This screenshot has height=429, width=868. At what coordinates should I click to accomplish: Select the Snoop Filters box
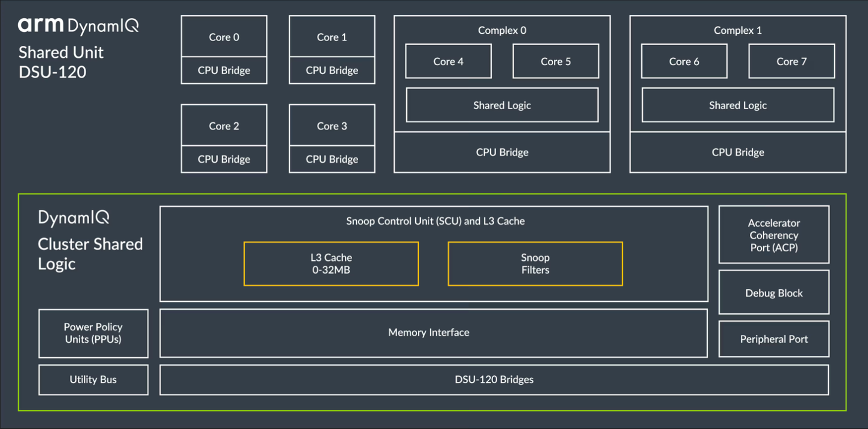(535, 264)
